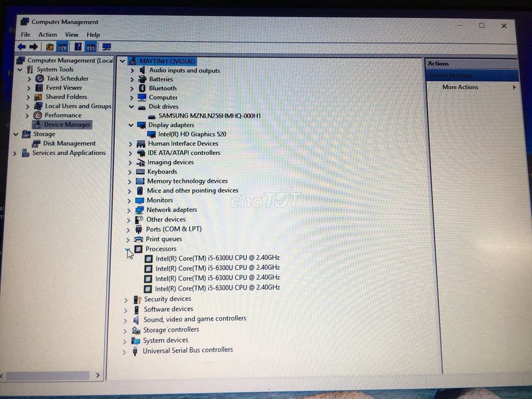Screen dimensions: 532x399
Task: Select the IDE ATA/ATAPI controllers label
Action: [x=184, y=153]
